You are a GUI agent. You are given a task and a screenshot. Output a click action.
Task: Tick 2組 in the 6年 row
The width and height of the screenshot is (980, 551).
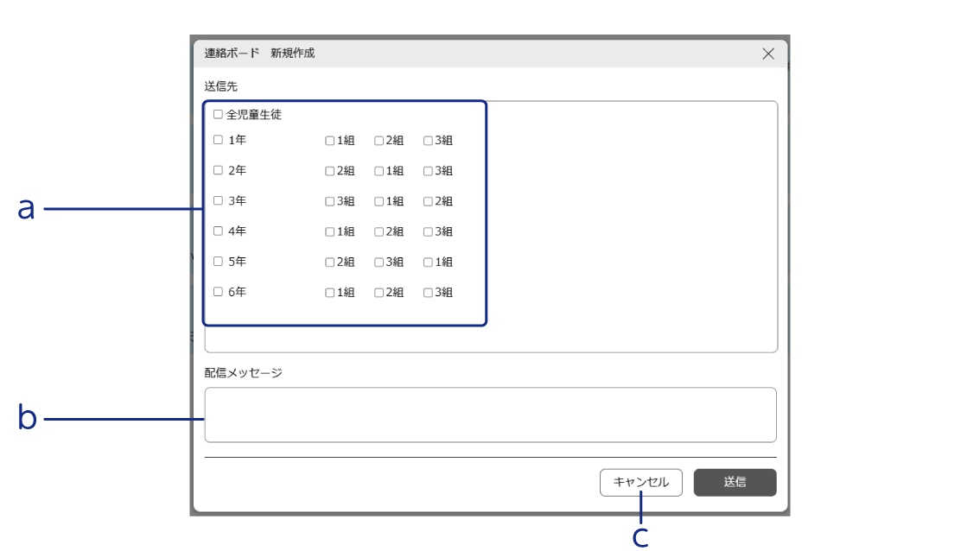[x=379, y=293]
